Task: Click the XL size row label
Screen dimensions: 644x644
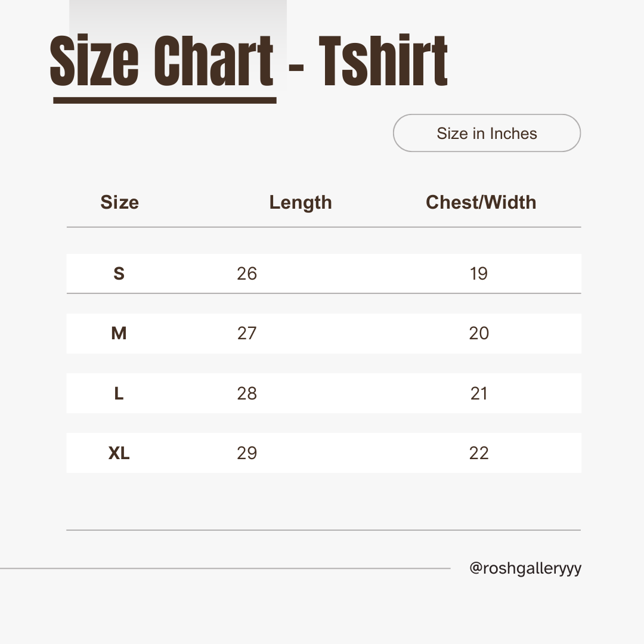Action: tap(119, 453)
